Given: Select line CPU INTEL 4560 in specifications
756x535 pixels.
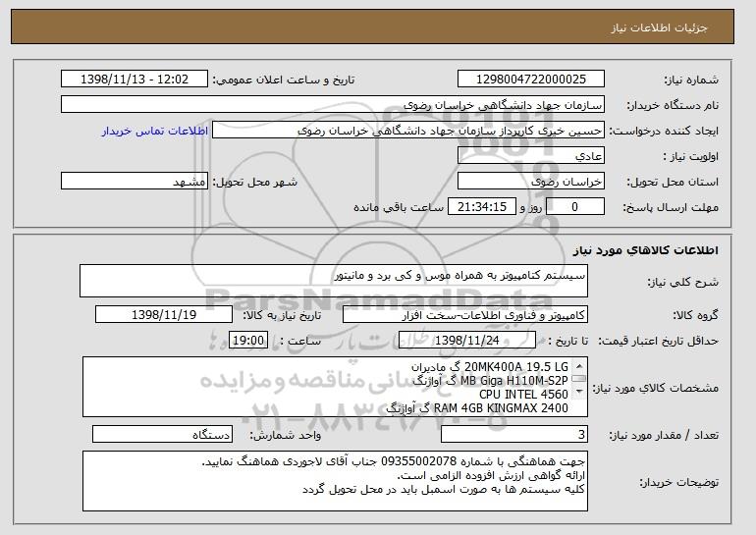Looking at the screenshot, I should pos(523,394).
